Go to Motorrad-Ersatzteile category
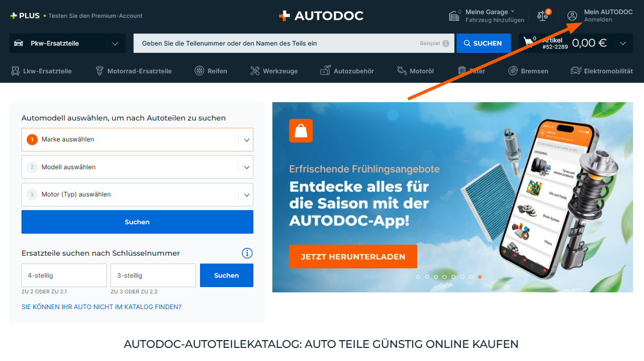The width and height of the screenshot is (644, 361). click(134, 71)
